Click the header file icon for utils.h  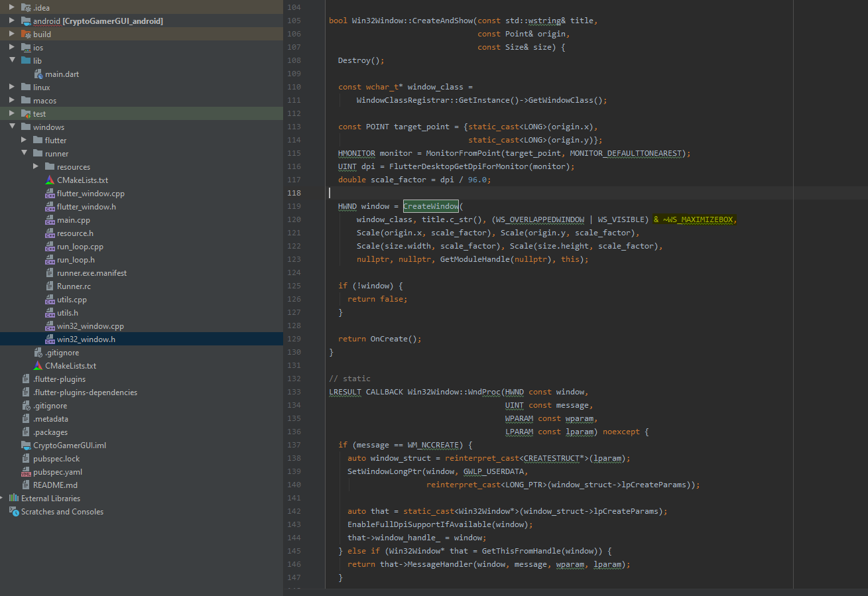[x=49, y=312]
